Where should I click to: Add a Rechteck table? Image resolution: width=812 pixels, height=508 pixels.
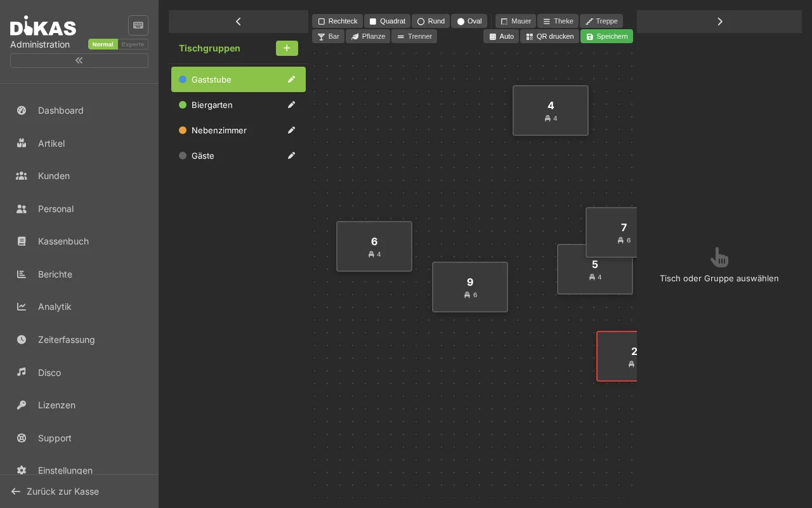(337, 21)
